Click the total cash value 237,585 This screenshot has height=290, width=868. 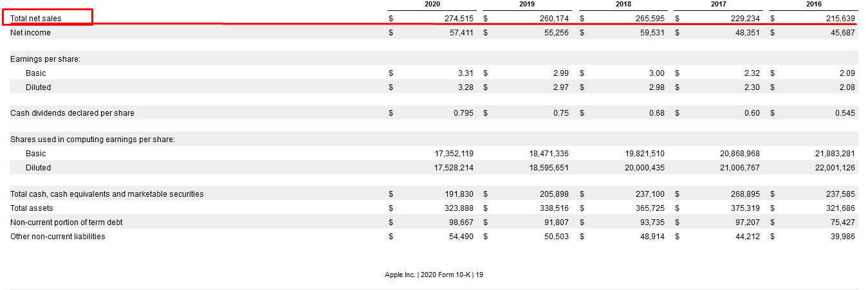tap(840, 194)
